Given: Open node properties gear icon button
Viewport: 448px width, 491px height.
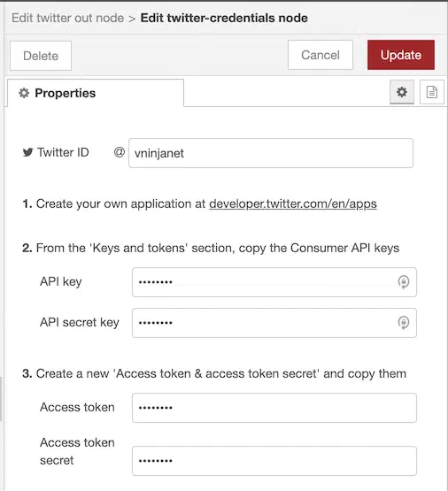Looking at the screenshot, I should (402, 92).
